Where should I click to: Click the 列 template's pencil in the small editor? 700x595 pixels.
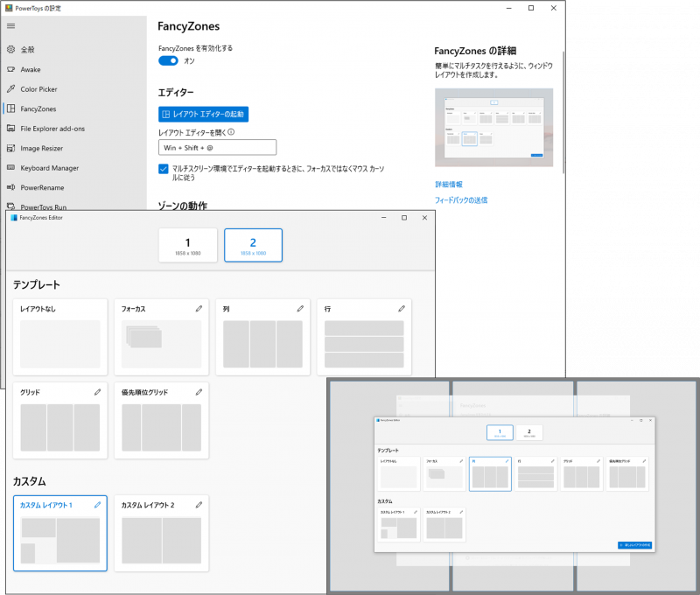507,461
